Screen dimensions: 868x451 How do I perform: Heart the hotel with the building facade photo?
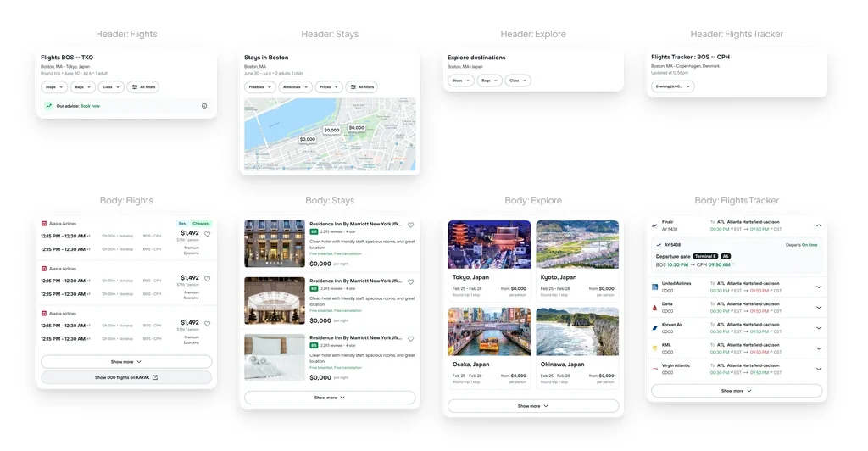(411, 225)
